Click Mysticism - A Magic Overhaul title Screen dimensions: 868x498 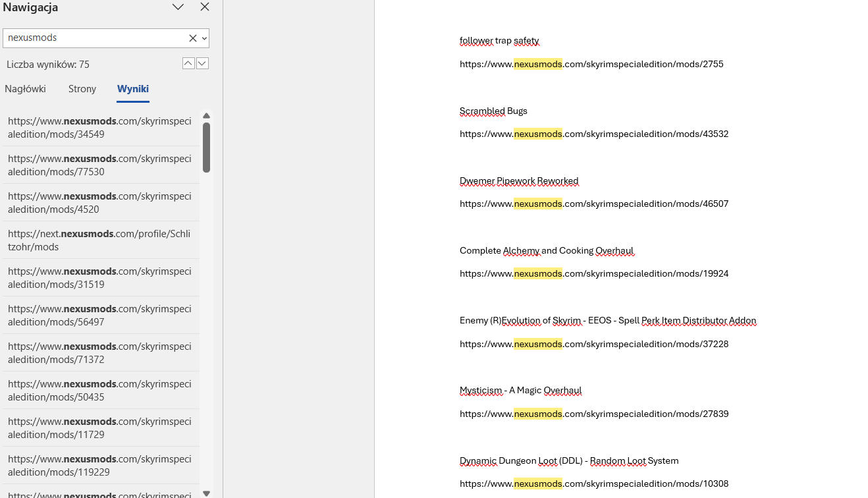(x=520, y=391)
